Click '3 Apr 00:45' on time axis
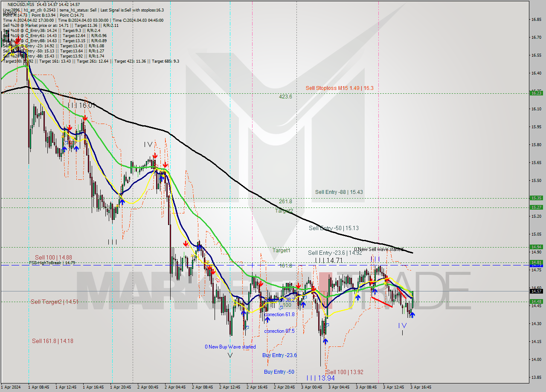The image size is (546, 392). [311, 387]
